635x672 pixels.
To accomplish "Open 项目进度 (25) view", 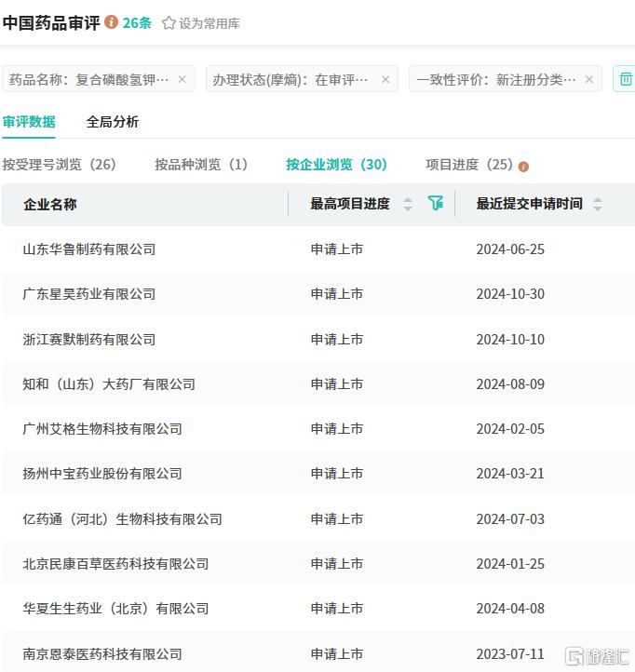I will click(x=469, y=165).
